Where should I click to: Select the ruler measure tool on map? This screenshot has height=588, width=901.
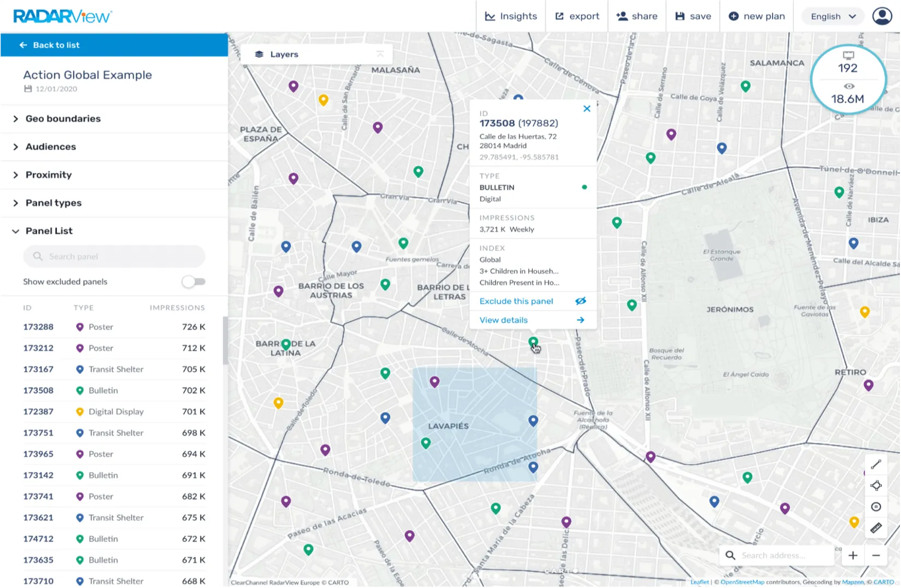(x=876, y=528)
